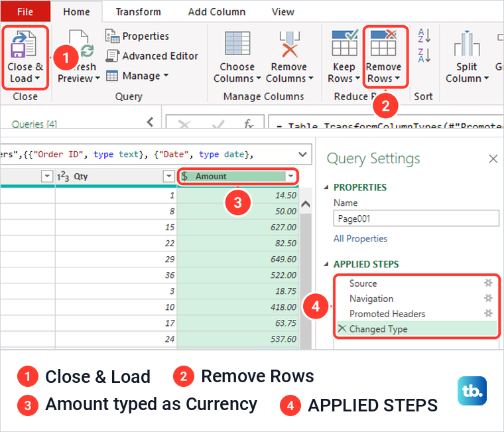The image size is (504, 432).
Task: Click the Close & Load icon
Action: click(x=23, y=43)
